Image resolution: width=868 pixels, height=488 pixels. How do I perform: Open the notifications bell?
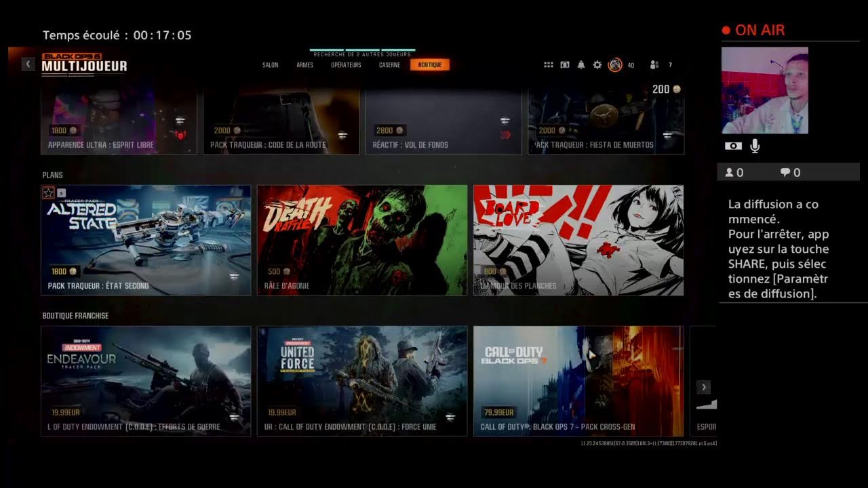click(x=581, y=65)
